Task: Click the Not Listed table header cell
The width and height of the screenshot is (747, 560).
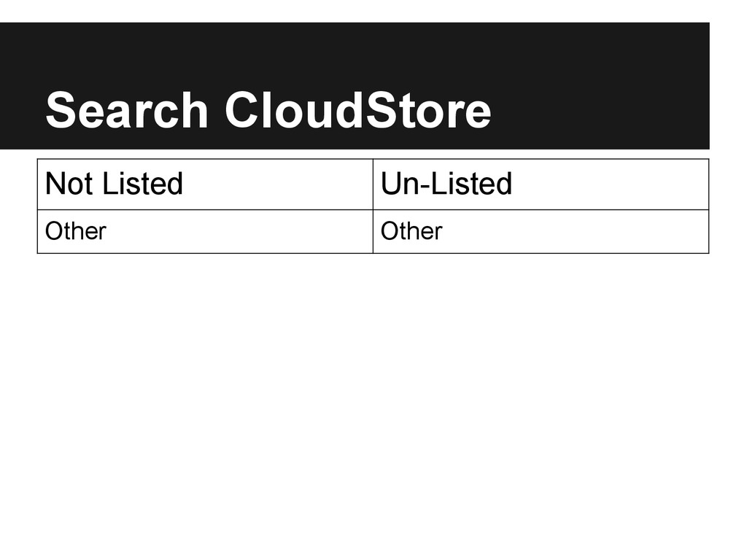Action: (205, 184)
